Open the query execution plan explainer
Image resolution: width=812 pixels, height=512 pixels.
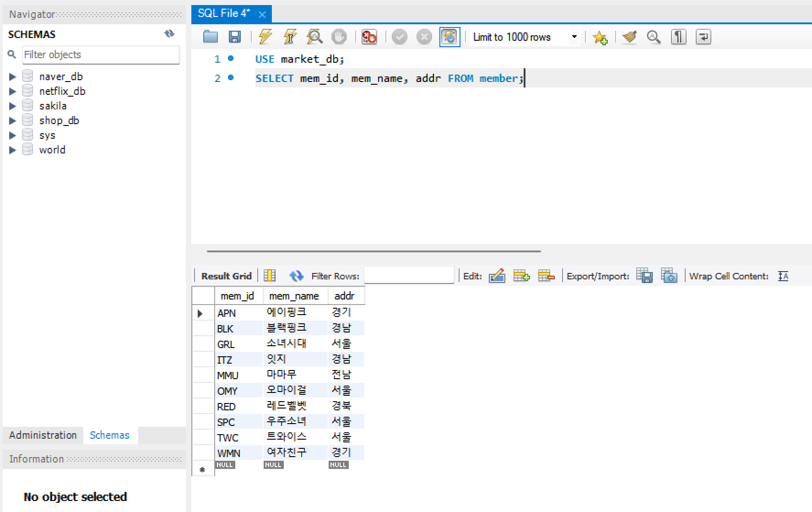point(314,37)
